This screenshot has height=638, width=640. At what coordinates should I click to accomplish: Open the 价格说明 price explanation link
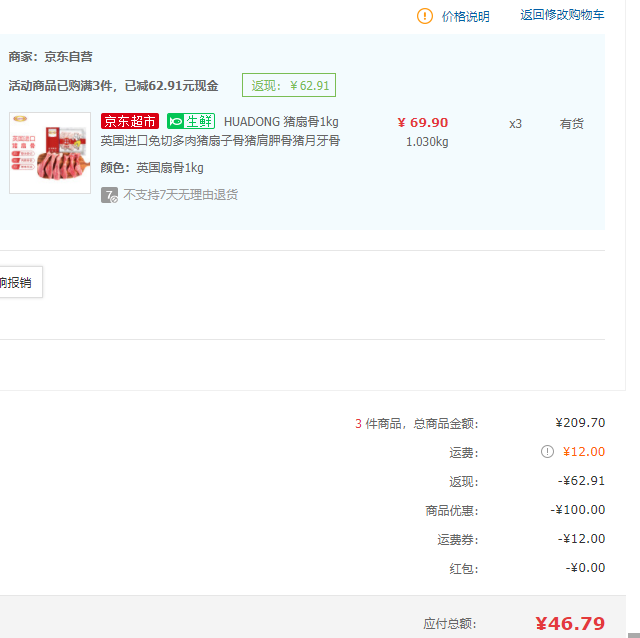[465, 16]
